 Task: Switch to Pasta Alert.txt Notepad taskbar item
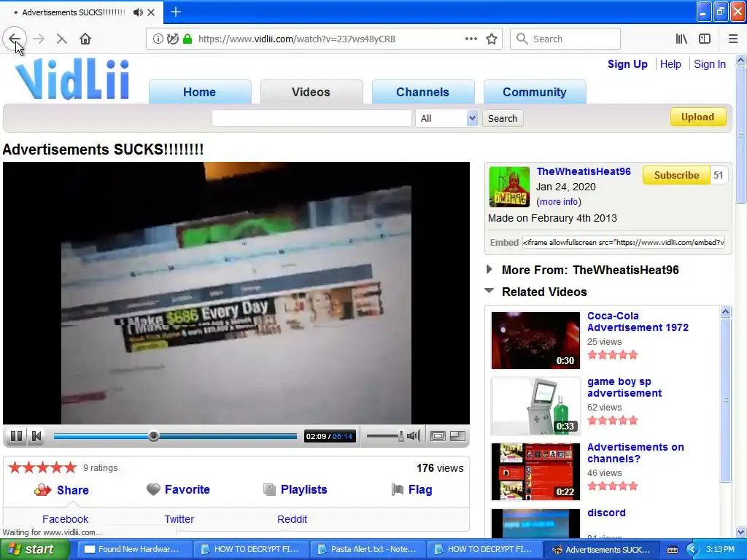(368, 550)
